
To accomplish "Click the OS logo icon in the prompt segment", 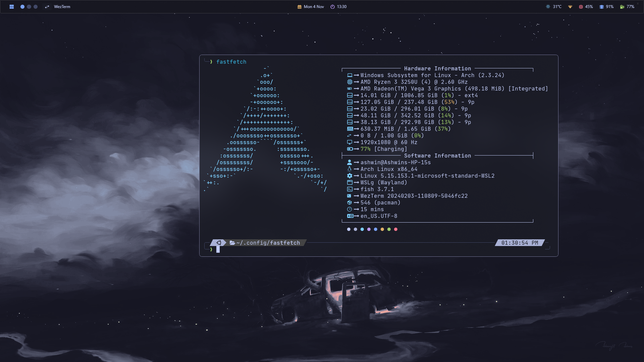I will click(219, 243).
